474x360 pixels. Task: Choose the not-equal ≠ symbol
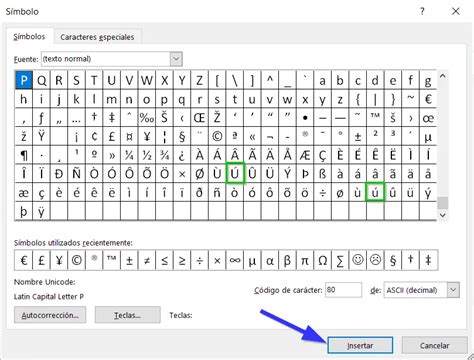[147, 260]
